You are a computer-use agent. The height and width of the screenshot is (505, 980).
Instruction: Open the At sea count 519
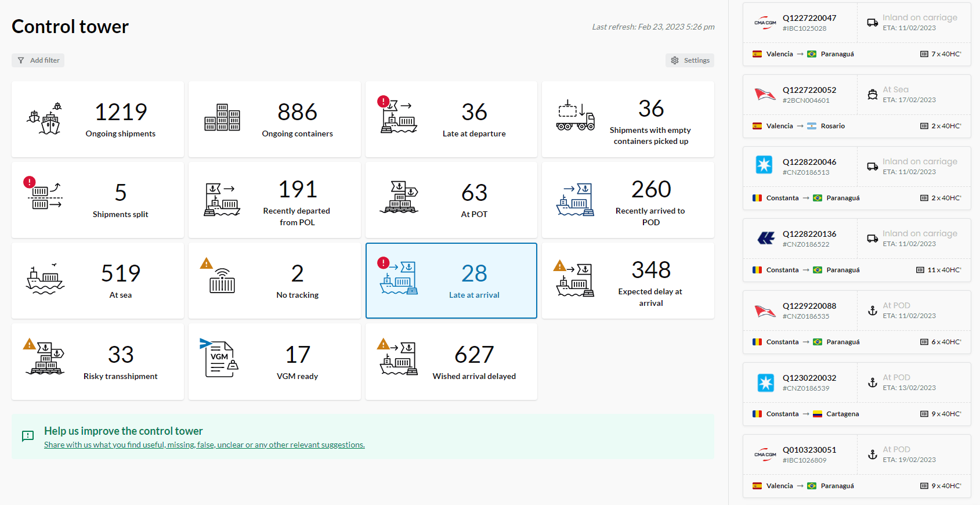pos(121,273)
